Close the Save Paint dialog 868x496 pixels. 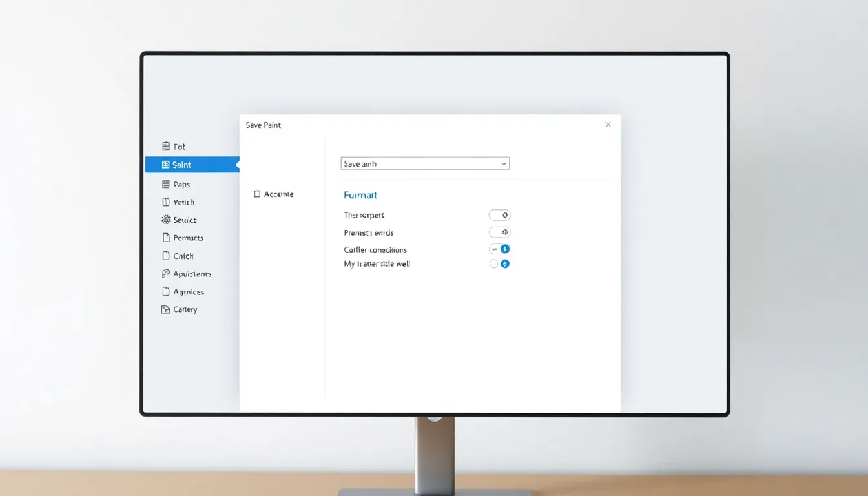click(608, 125)
